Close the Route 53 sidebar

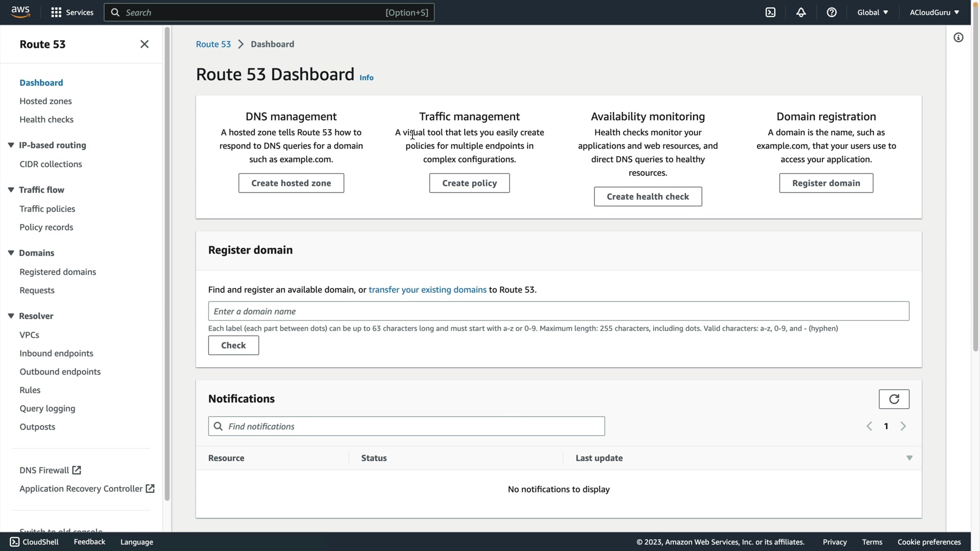click(144, 44)
